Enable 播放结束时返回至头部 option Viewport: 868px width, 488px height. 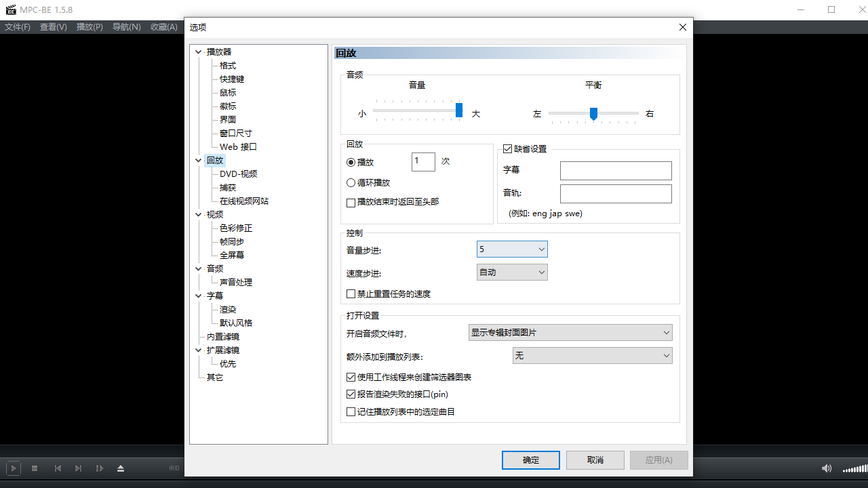point(351,202)
